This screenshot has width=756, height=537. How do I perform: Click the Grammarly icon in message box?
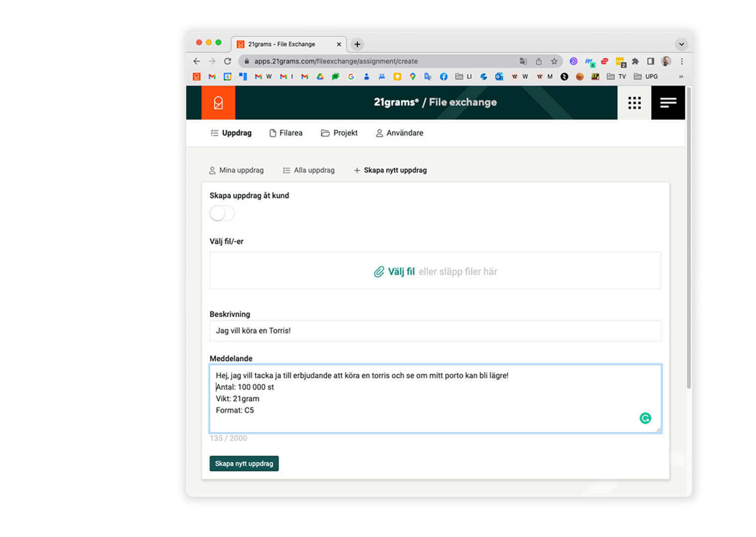tap(645, 419)
